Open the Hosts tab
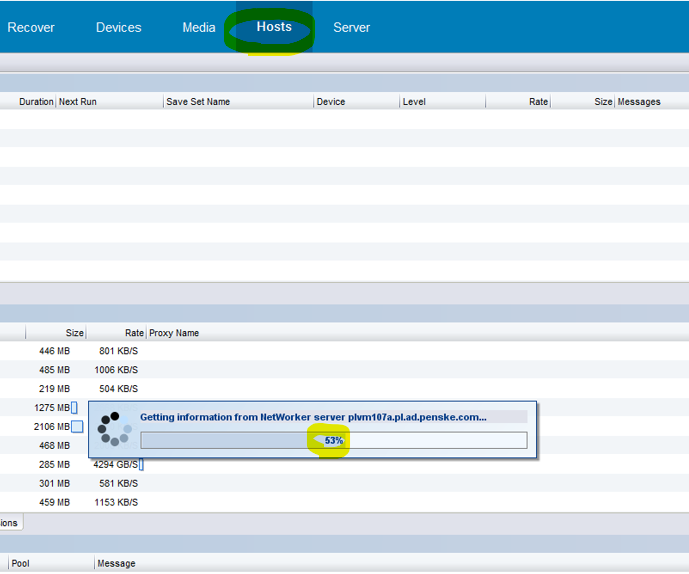This screenshot has height=574, width=689. pos(274,27)
